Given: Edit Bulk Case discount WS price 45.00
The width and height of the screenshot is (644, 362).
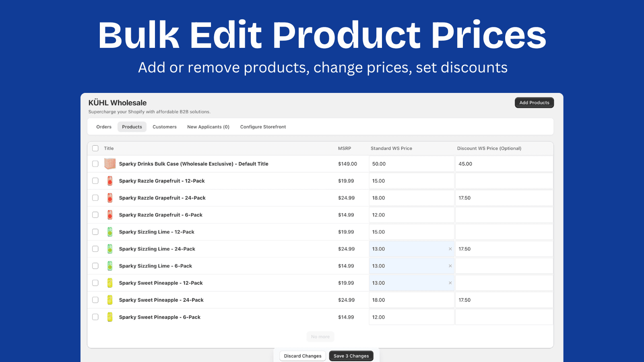Looking at the screenshot, I should point(504,164).
